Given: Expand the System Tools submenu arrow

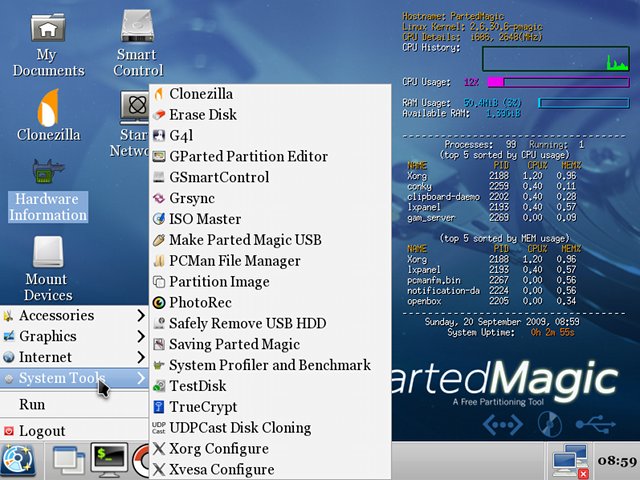Looking at the screenshot, I should [141, 378].
